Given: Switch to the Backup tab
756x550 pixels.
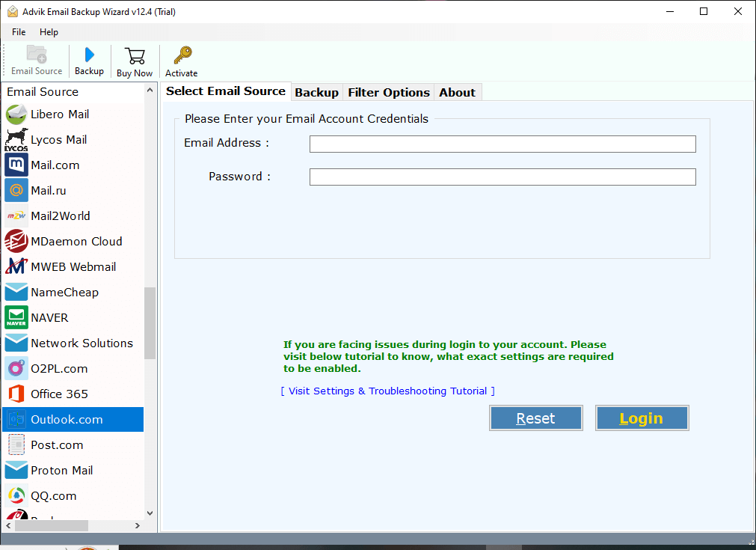Looking at the screenshot, I should tap(317, 92).
